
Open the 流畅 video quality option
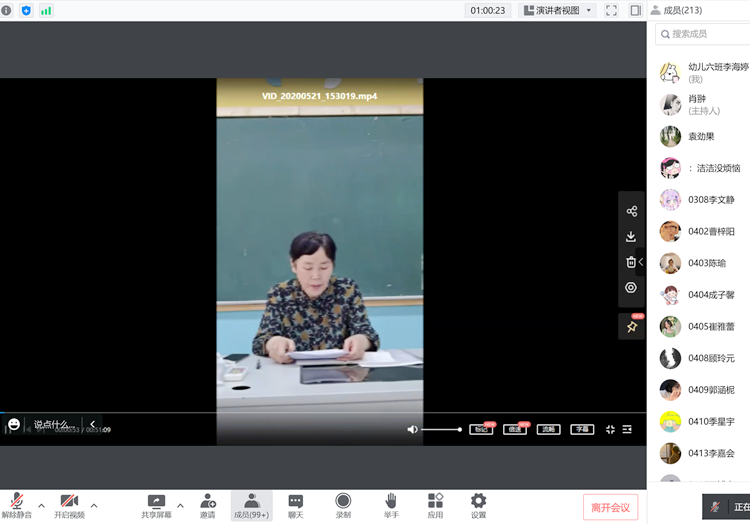(548, 429)
